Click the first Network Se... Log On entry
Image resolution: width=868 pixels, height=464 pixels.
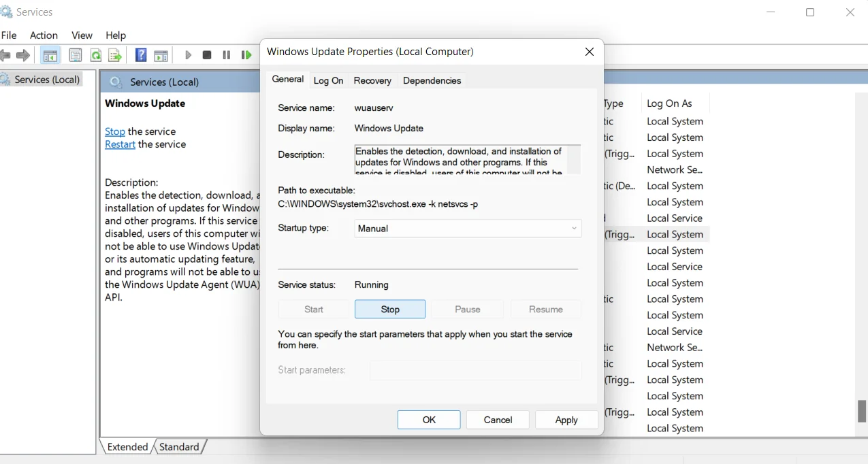click(675, 169)
